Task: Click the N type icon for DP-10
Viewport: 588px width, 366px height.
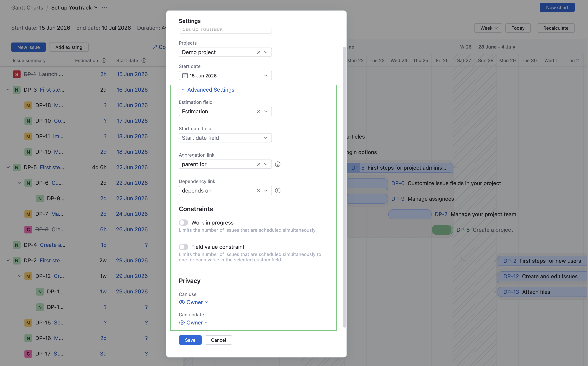Action: pos(28,121)
